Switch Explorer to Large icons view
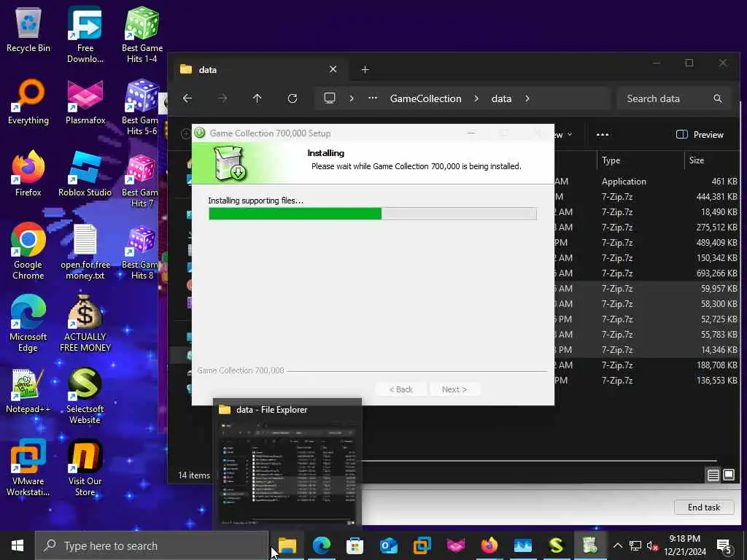The width and height of the screenshot is (747, 560). pyautogui.click(x=729, y=475)
